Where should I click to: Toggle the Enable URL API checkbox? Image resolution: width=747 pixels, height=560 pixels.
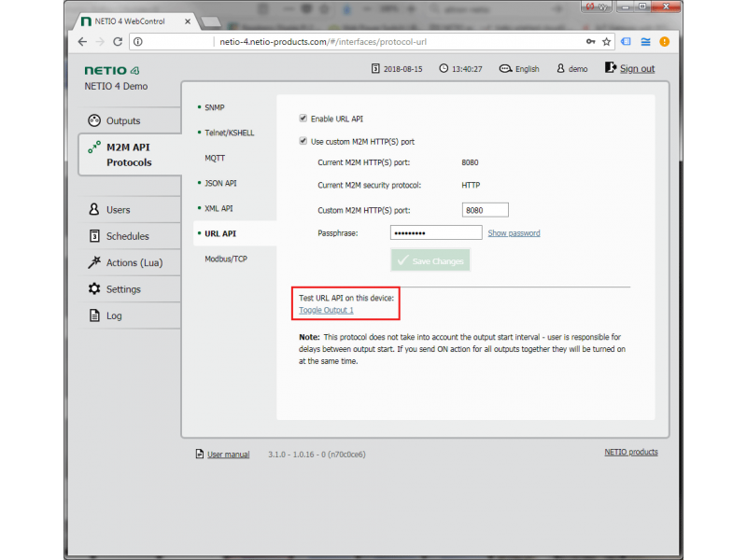(x=303, y=119)
